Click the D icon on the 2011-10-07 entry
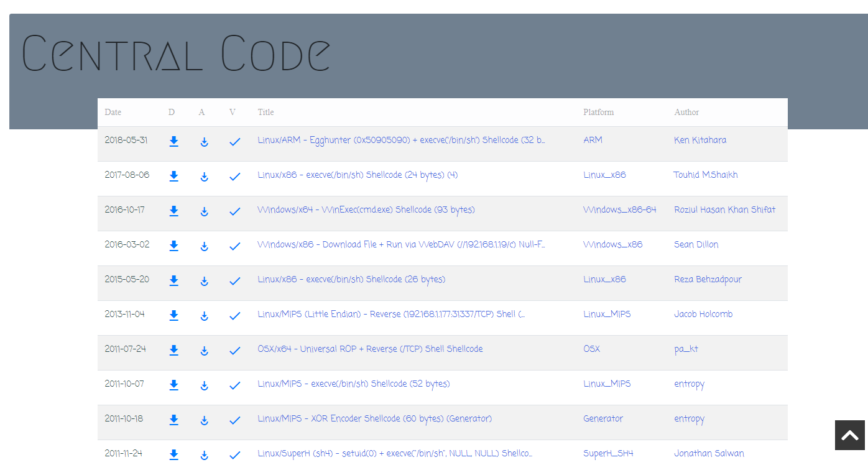Image resolution: width=868 pixels, height=470 pixels. tap(173, 385)
